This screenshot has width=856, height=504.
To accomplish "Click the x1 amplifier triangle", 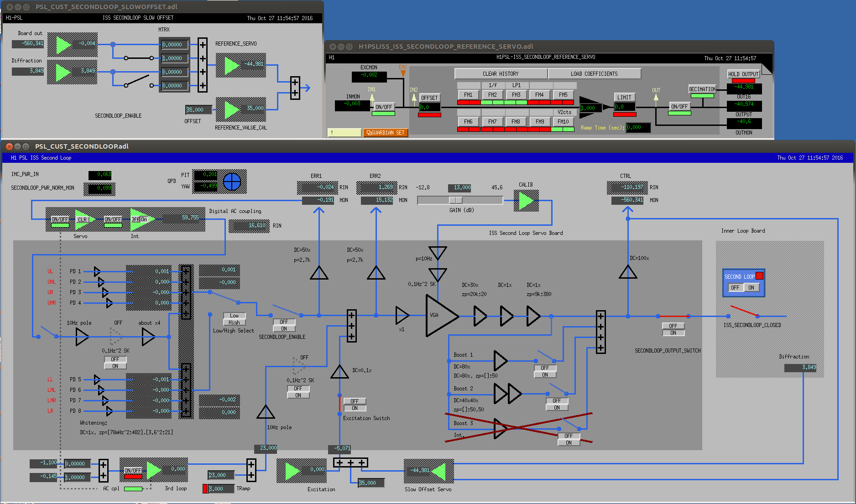I will 402,315.
